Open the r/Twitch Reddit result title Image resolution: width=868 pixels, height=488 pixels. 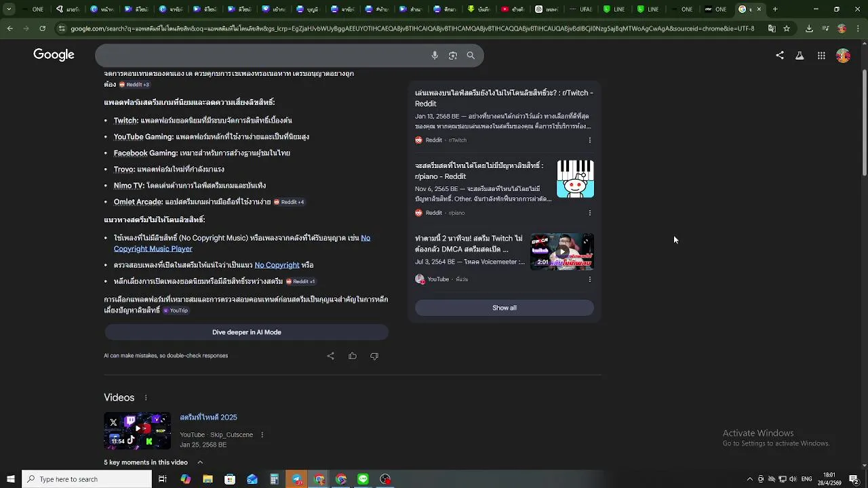tap(504, 98)
